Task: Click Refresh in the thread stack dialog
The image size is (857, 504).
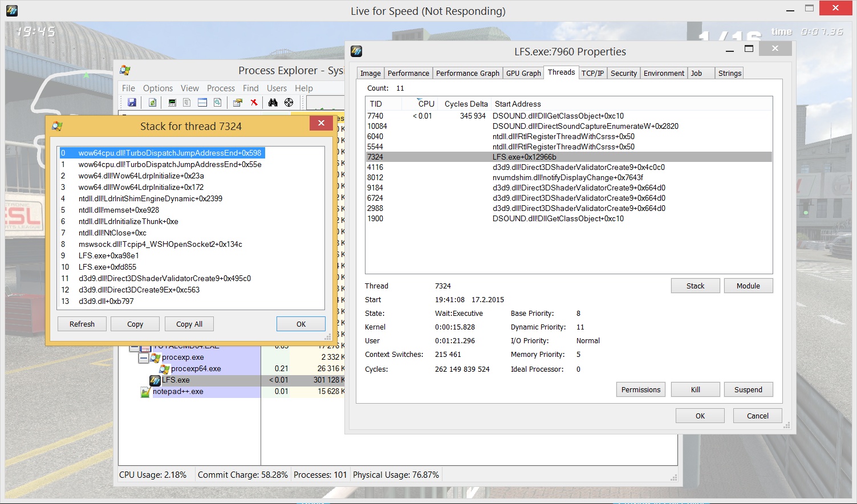Action: [x=82, y=324]
